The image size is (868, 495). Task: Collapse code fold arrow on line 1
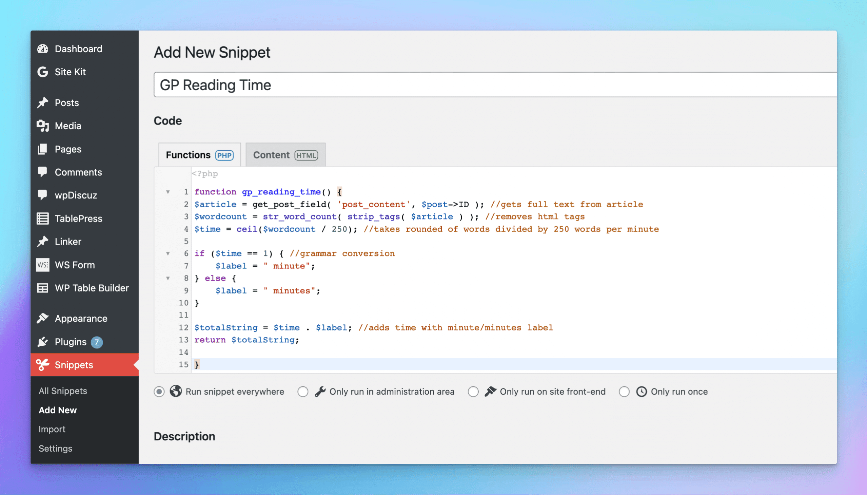pyautogui.click(x=168, y=192)
